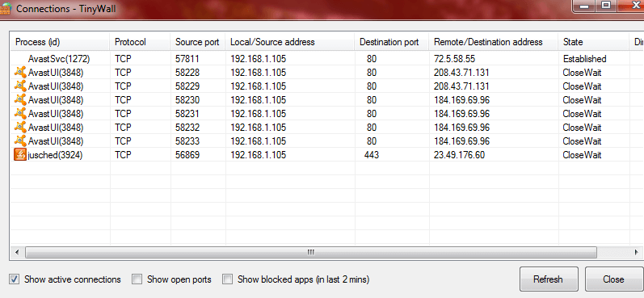This screenshot has height=298, width=644.
Task: Click the Java jusched process icon
Action: [20, 155]
